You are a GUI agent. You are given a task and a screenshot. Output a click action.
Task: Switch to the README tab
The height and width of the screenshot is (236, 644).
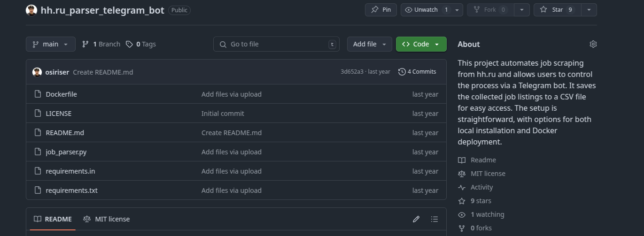53,219
